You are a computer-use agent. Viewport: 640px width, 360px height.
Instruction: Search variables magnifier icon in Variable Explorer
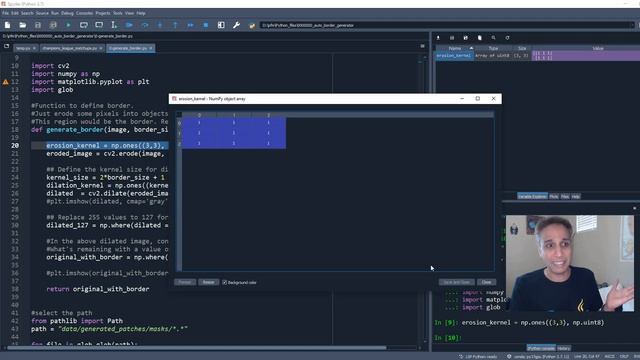click(x=493, y=38)
